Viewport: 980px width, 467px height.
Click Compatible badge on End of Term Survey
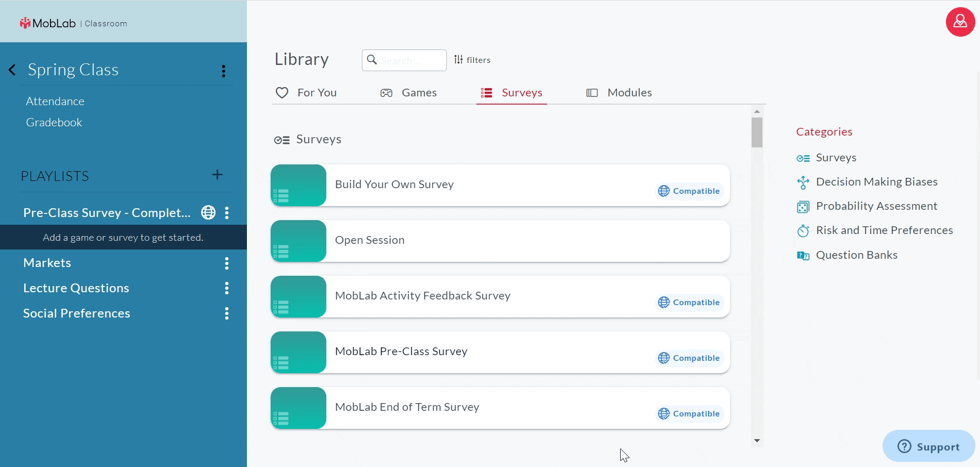tap(689, 414)
